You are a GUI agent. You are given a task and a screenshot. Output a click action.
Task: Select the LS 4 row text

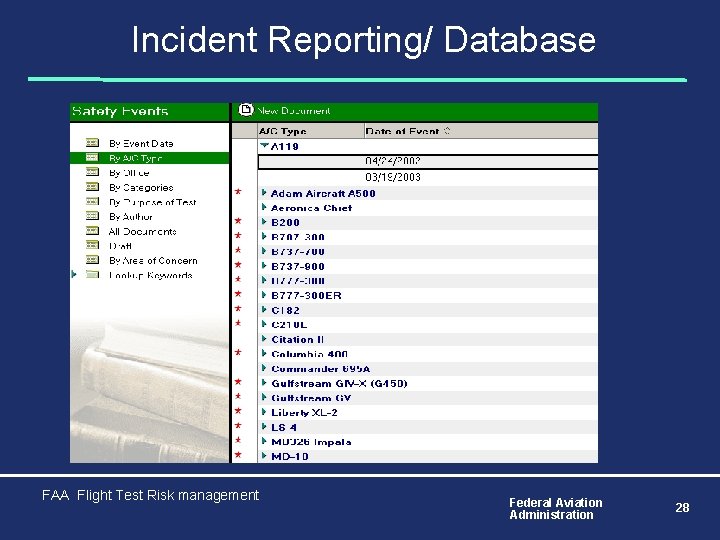(283, 427)
